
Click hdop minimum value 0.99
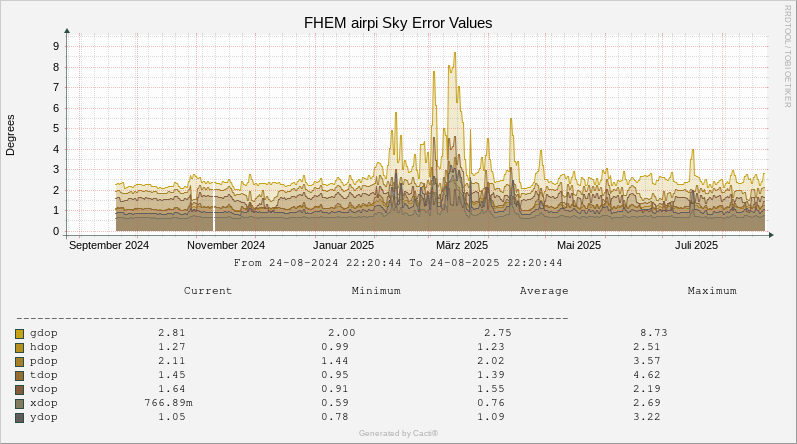point(335,347)
